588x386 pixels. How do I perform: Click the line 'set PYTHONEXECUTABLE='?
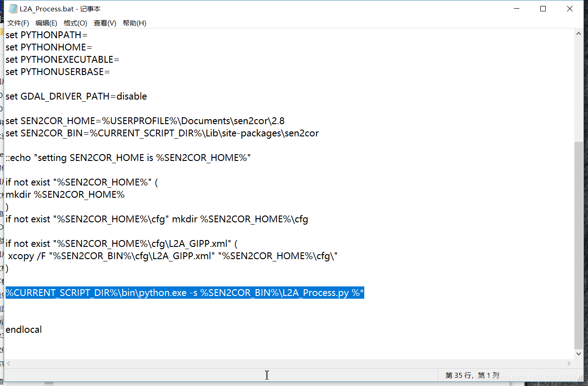coord(62,60)
